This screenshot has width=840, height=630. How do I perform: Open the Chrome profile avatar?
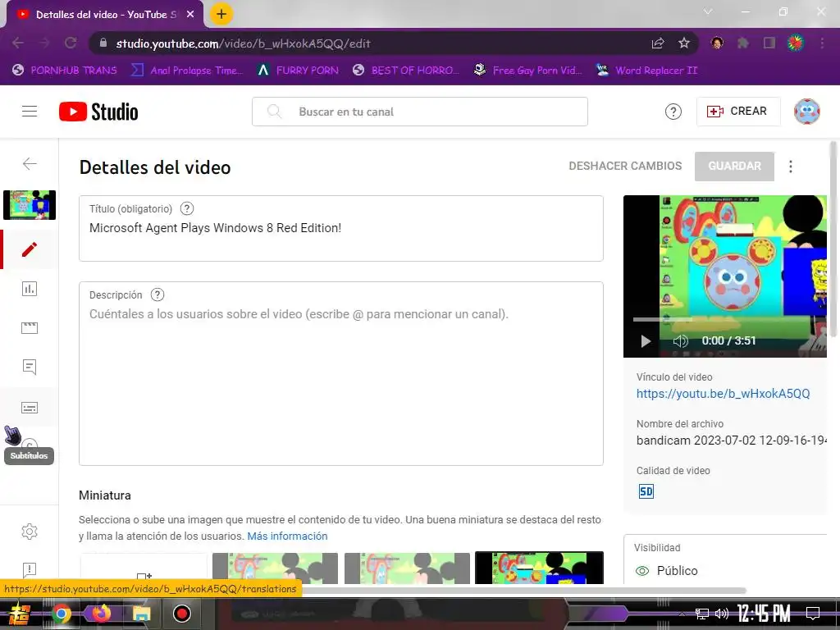[796, 43]
